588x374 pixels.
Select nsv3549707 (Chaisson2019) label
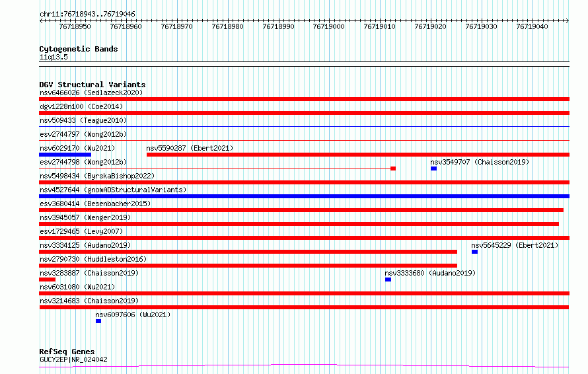tap(480, 162)
